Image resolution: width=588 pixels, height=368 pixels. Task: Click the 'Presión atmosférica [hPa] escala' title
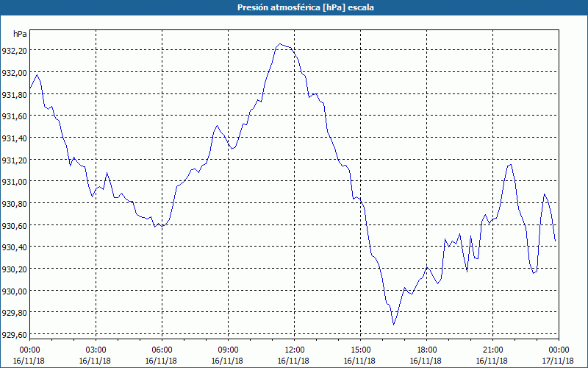(x=305, y=7)
